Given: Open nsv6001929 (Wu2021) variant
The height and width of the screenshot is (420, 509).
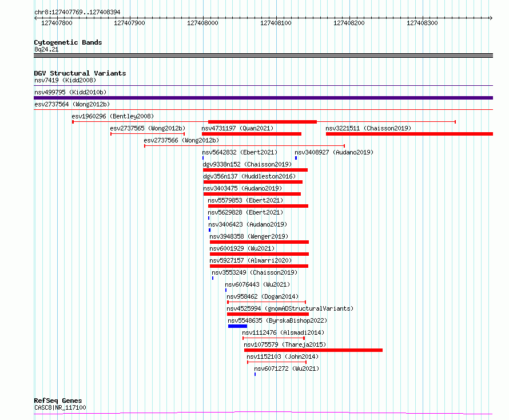Looking at the screenshot, I should [242, 248].
